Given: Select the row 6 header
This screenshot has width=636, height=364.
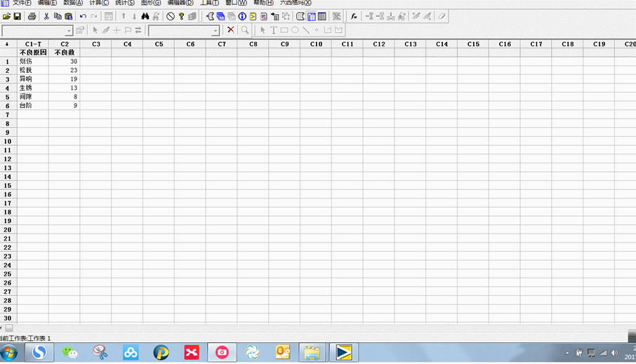Looking at the screenshot, I should coord(8,106).
